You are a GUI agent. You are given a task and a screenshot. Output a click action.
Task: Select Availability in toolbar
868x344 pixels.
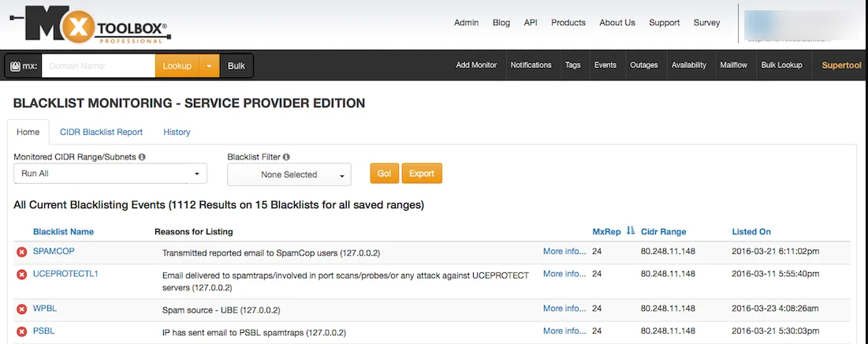click(688, 65)
